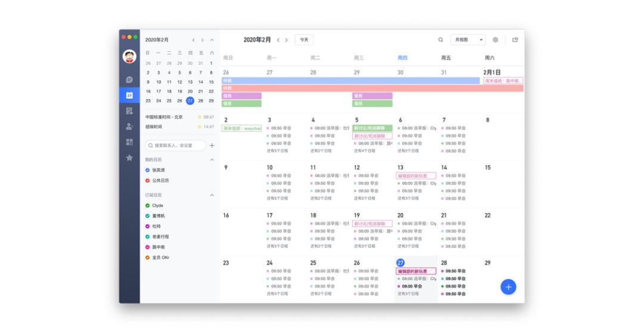Show 还有5个日程 on day 12
The image size is (644, 329).
click(365, 198)
